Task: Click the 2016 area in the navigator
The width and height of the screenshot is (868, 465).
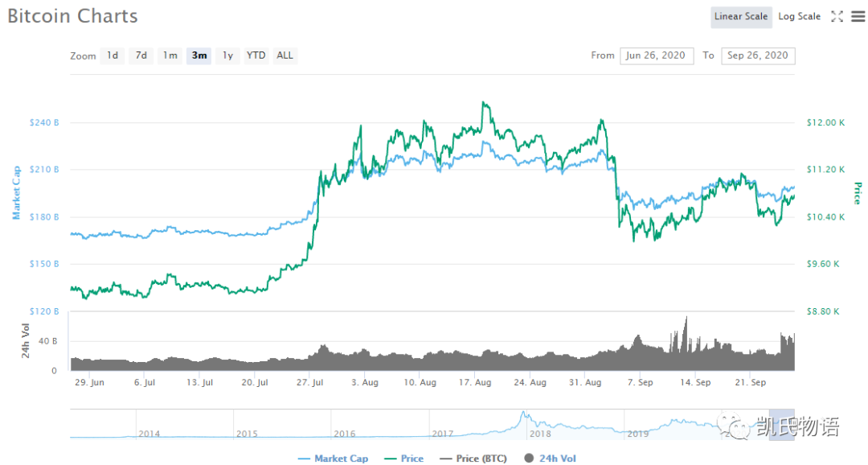Action: click(344, 434)
